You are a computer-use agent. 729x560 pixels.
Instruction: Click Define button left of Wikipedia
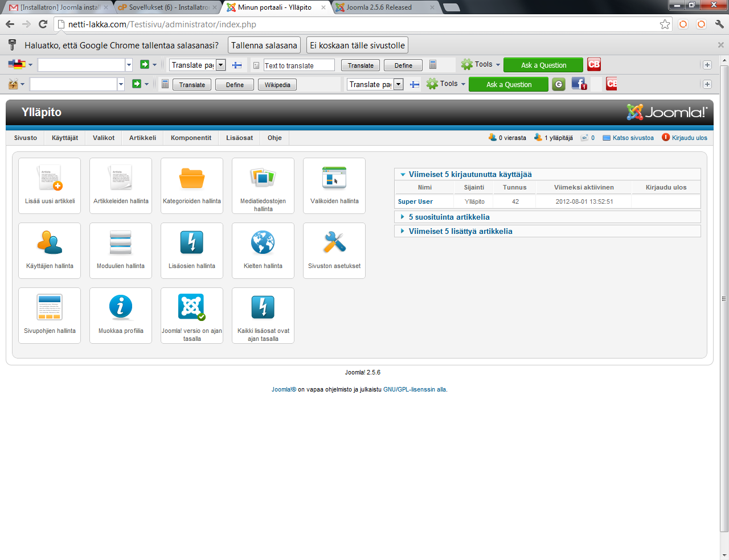pos(235,85)
